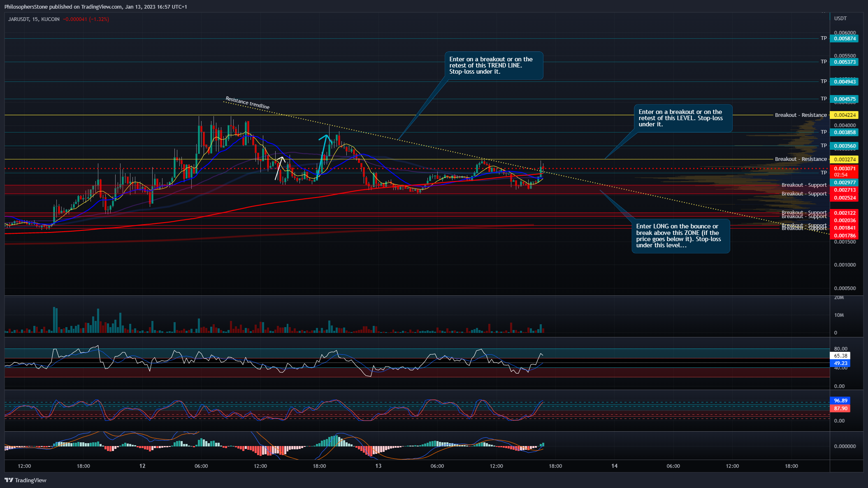Click Breakout - Support label beside 0.002713
Viewport: 868px width, 488px height.
coord(804,185)
